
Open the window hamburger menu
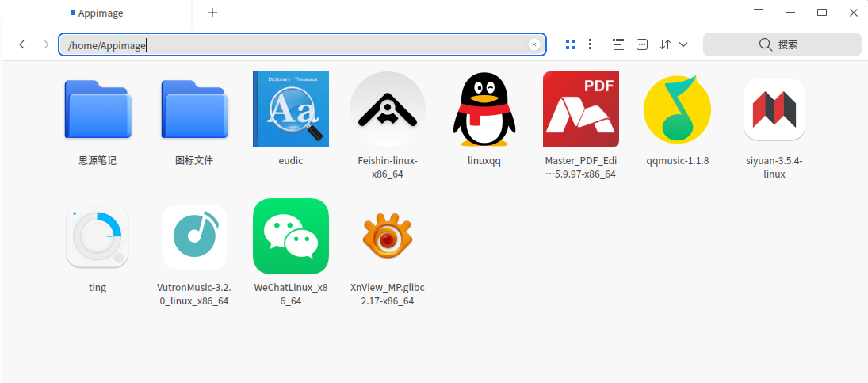tap(759, 13)
